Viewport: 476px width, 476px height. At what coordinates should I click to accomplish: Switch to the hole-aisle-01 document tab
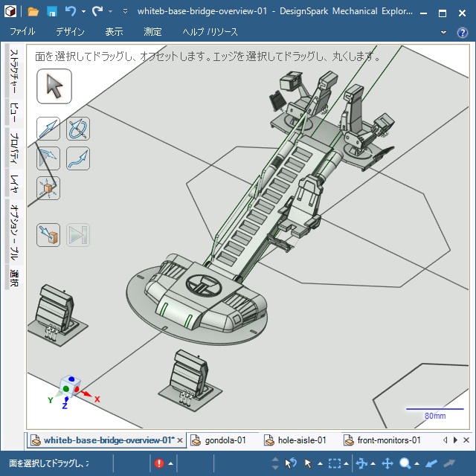[296, 440]
